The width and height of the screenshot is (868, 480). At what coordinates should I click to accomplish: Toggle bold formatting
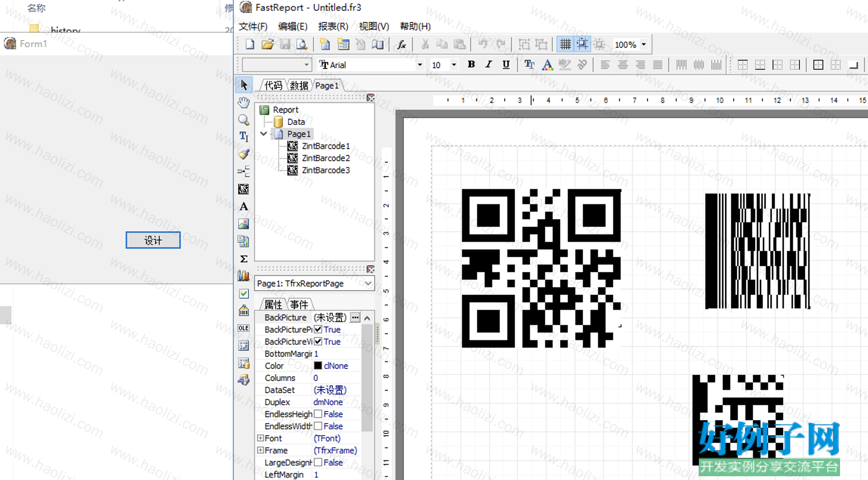pyautogui.click(x=471, y=65)
